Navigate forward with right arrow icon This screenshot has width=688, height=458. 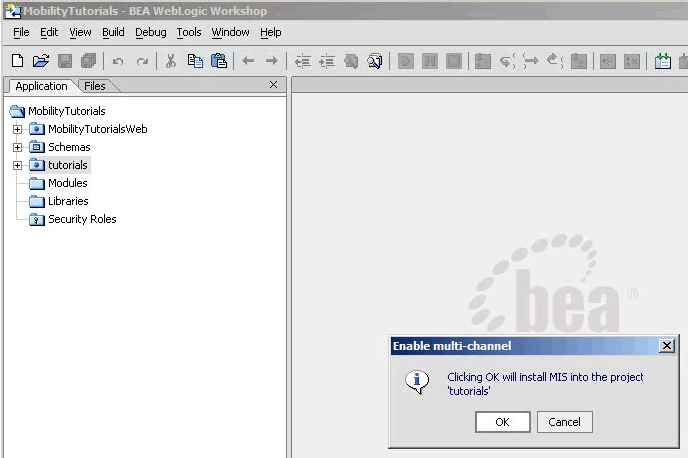272,61
